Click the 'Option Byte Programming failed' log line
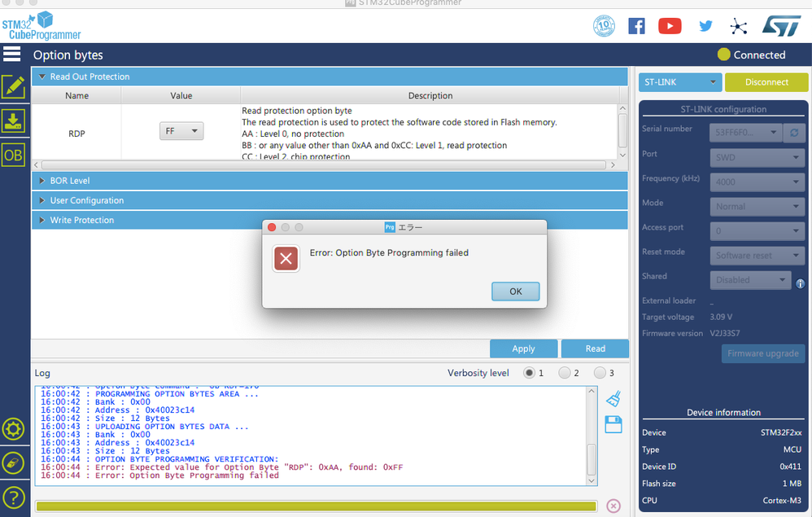The width and height of the screenshot is (812, 517). (x=160, y=475)
